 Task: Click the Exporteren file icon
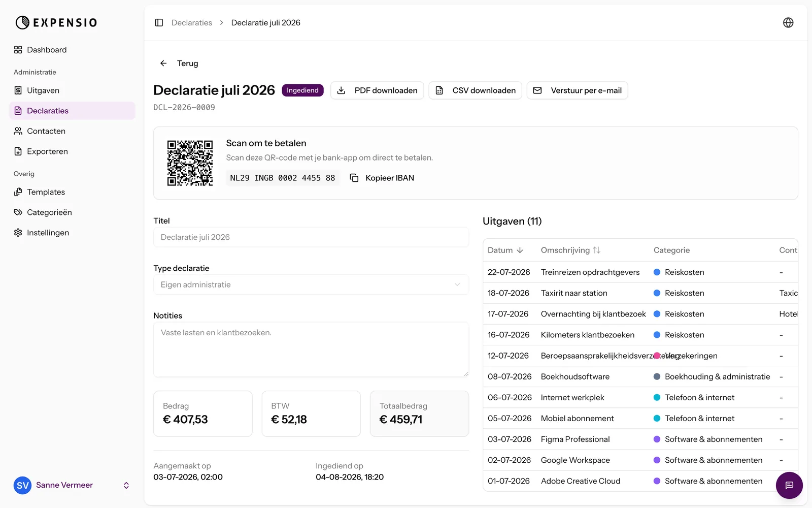(x=18, y=151)
